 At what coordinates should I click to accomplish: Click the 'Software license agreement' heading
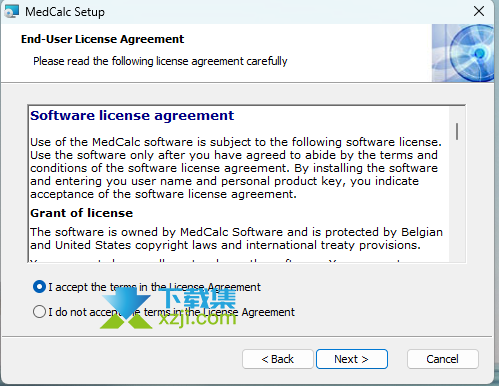coord(132,116)
